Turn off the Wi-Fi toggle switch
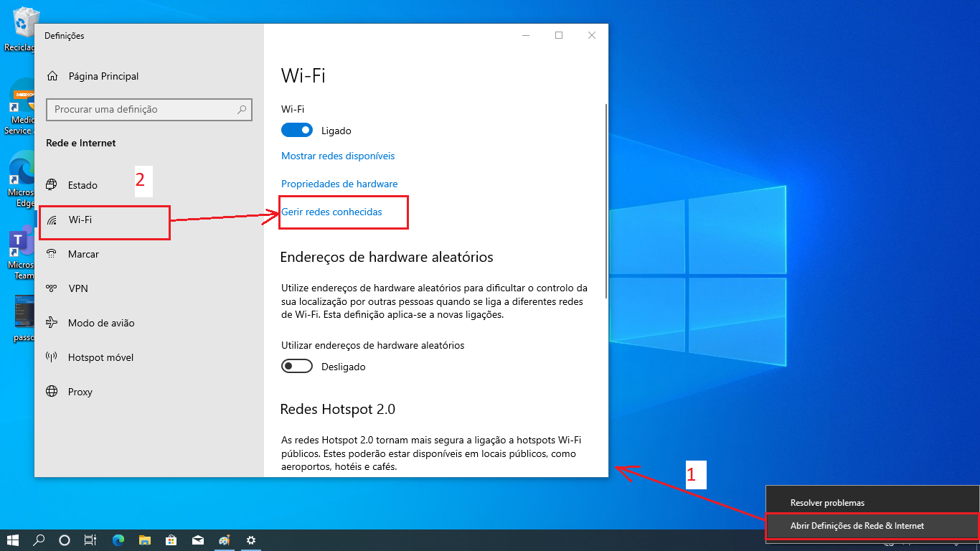The height and width of the screenshot is (551, 980). [297, 131]
